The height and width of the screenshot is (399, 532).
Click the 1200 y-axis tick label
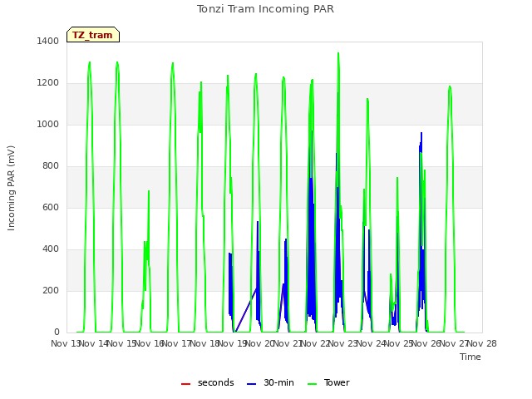click(x=48, y=83)
